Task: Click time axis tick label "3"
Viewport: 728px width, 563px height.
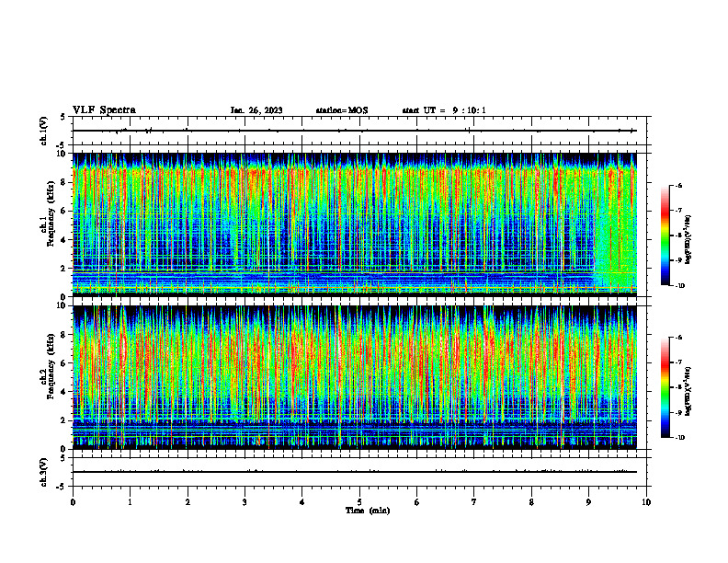Action: pyautogui.click(x=245, y=502)
